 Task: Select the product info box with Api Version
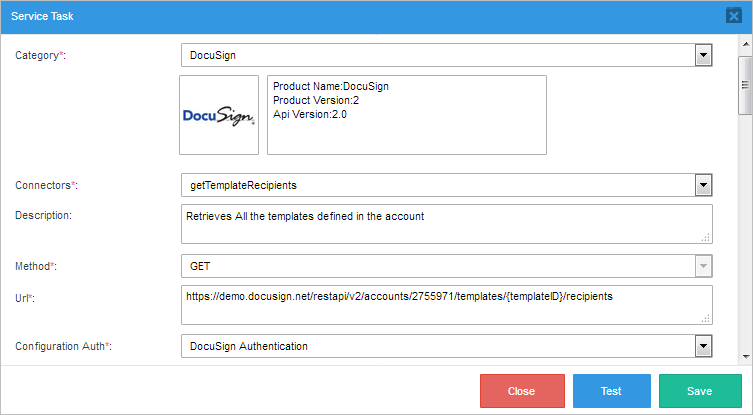point(406,115)
